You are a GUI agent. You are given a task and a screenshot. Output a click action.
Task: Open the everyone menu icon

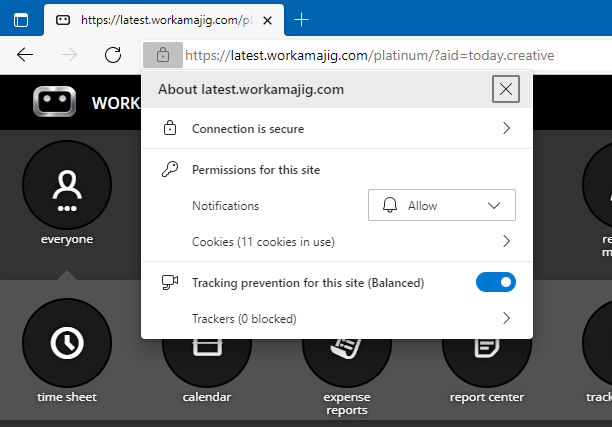(67, 185)
